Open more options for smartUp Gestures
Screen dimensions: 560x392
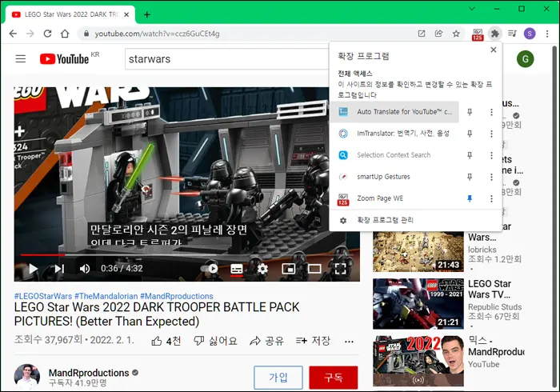point(491,177)
